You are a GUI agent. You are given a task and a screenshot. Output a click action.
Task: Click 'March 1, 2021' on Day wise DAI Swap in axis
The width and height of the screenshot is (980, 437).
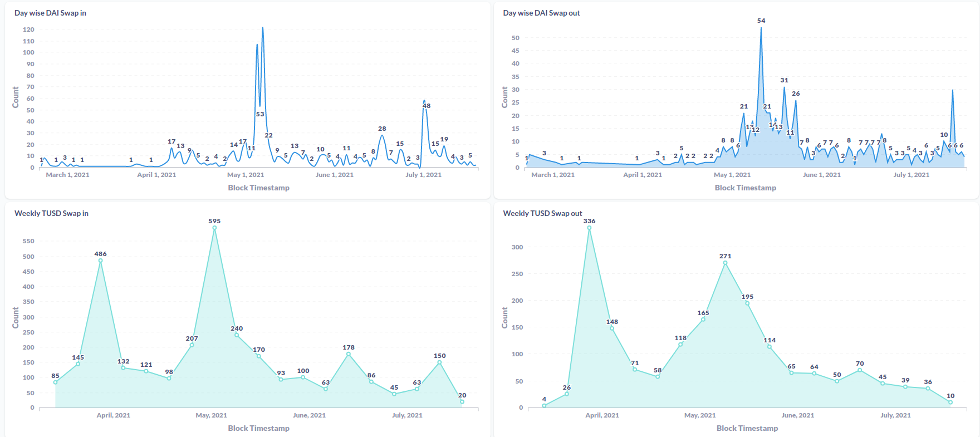(x=67, y=175)
